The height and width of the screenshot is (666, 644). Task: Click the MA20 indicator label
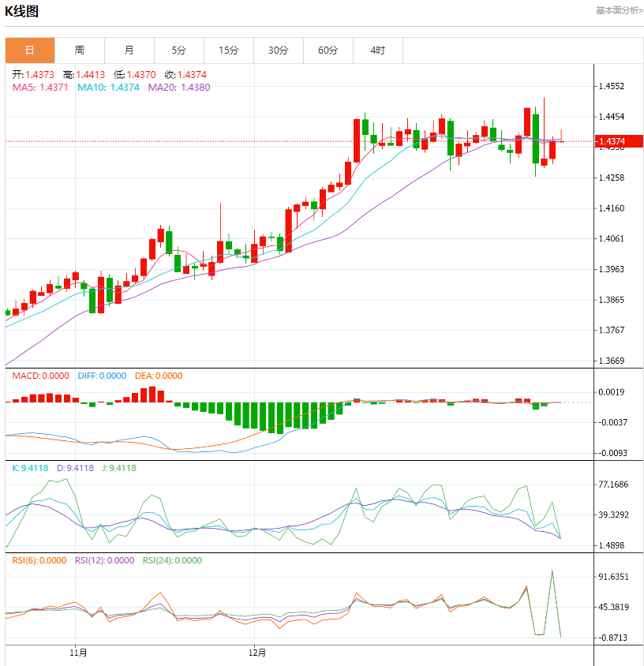(179, 88)
